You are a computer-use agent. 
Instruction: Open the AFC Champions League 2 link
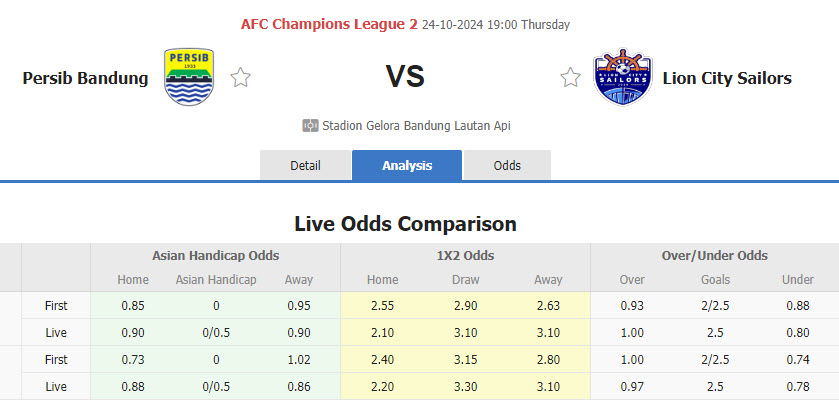329,24
